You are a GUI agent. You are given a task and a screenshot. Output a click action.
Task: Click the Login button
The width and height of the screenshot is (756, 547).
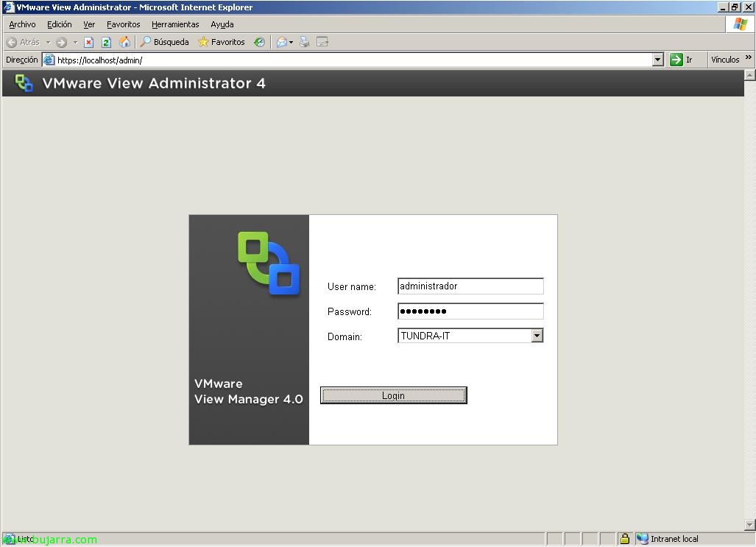(x=393, y=395)
